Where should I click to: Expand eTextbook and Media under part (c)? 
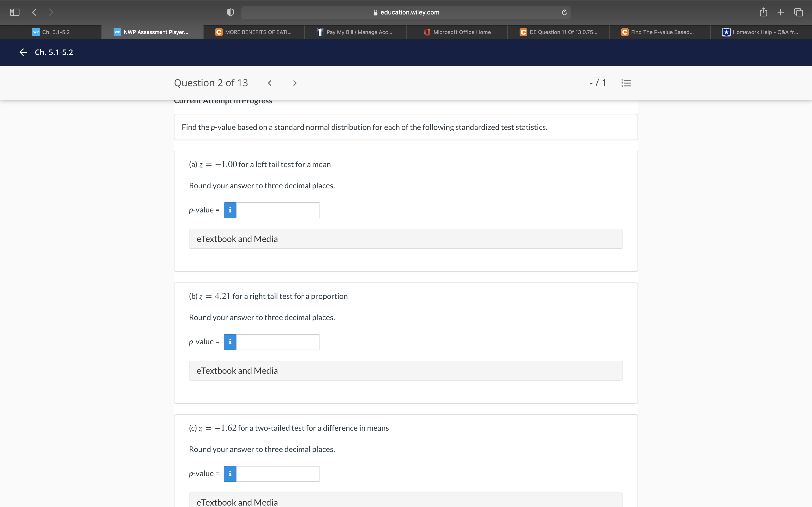click(405, 502)
